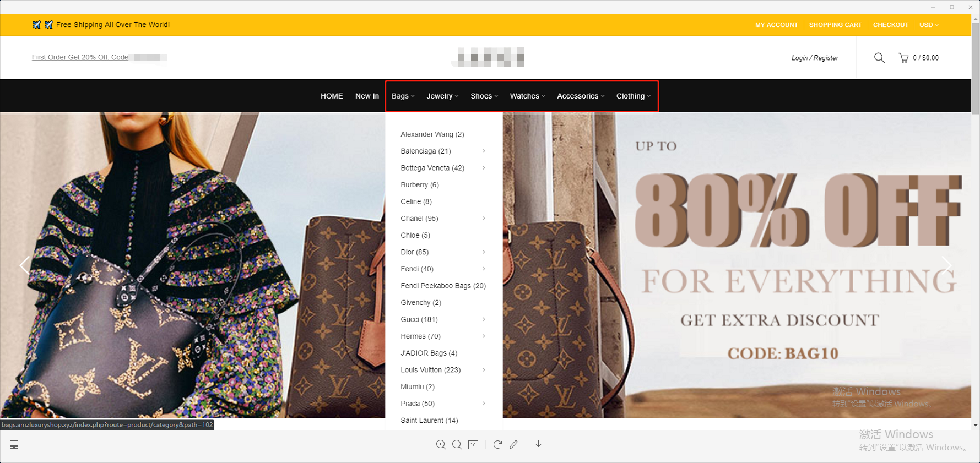Viewport: 980px width, 463px height.
Task: Click the rotate image icon
Action: (497, 445)
